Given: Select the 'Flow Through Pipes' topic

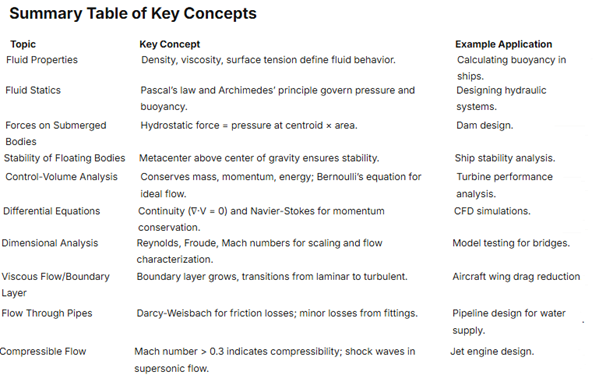Looking at the screenshot, I should [x=47, y=313].
